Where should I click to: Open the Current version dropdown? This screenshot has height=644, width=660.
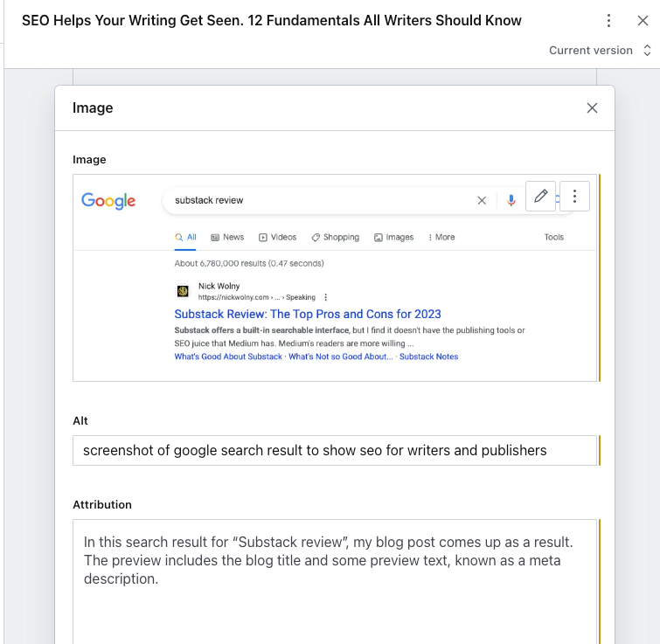pos(600,51)
